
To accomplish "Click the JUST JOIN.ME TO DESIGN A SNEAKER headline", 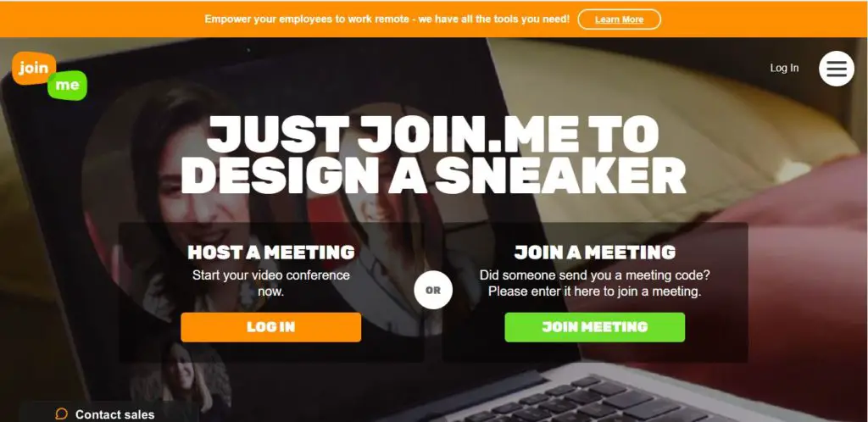I will tap(433, 154).
